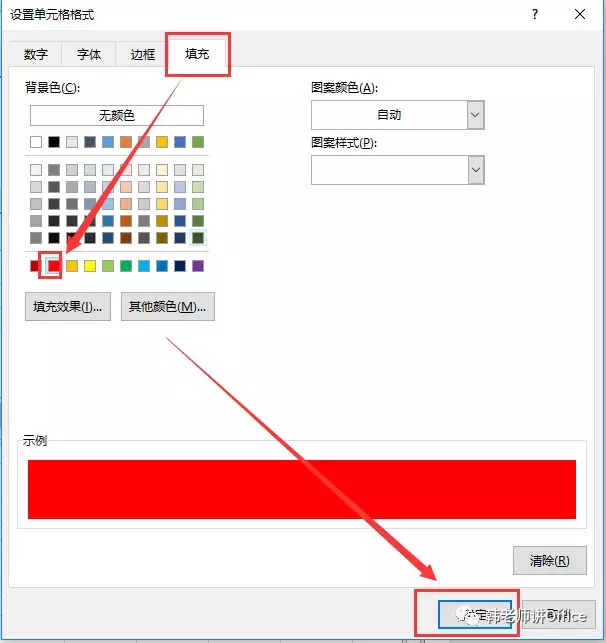Expand the 图案样式 dropdown arrow
The width and height of the screenshot is (606, 643).
pos(476,170)
